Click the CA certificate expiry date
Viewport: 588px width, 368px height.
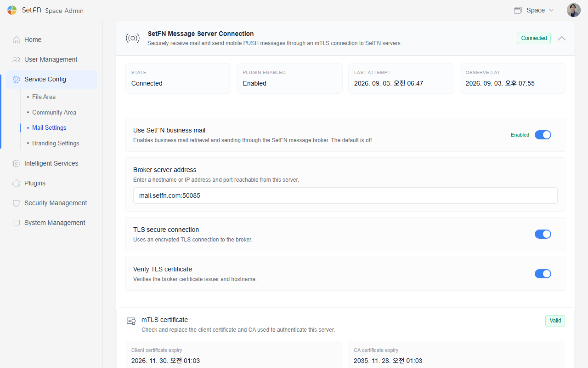388,361
